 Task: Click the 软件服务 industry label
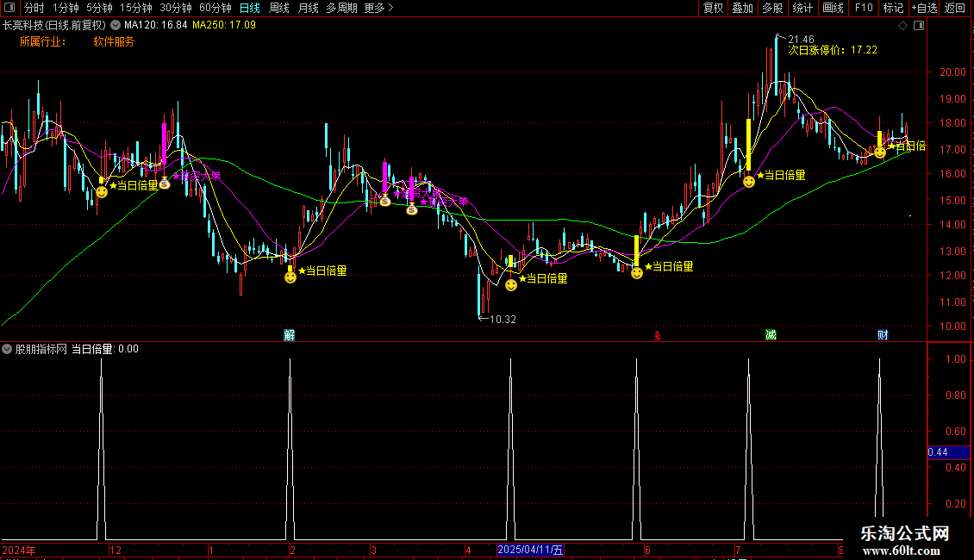click(x=114, y=41)
